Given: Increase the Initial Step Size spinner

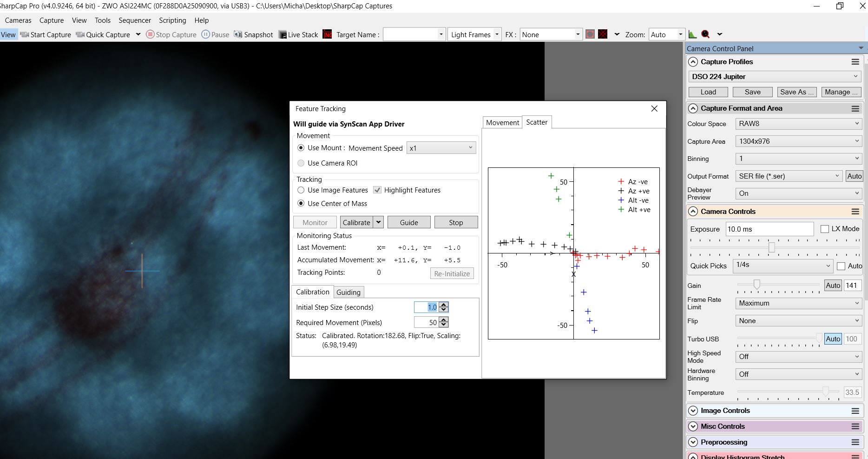Looking at the screenshot, I should [444, 305].
